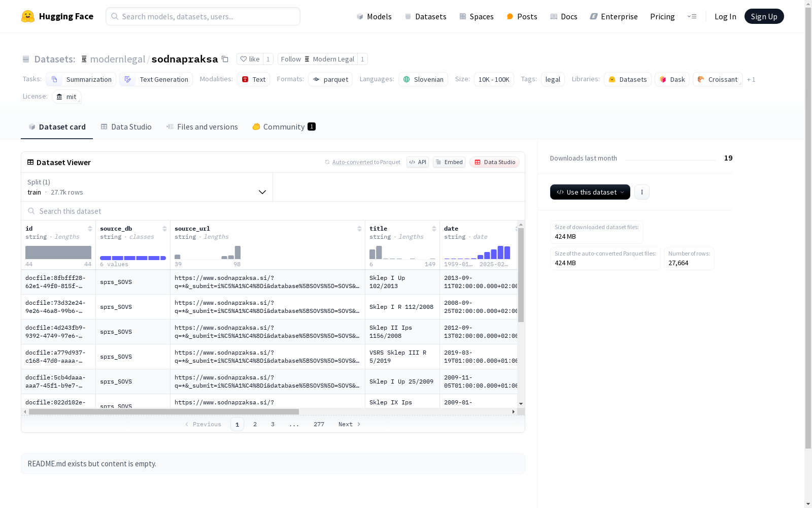
Task: Click the title column length histogram
Action: [402, 252]
